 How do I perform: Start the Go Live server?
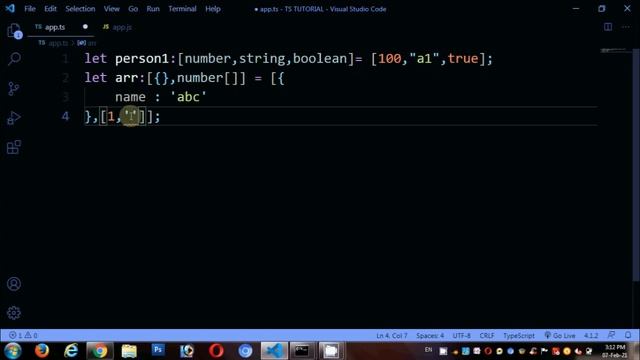[x=560, y=336]
